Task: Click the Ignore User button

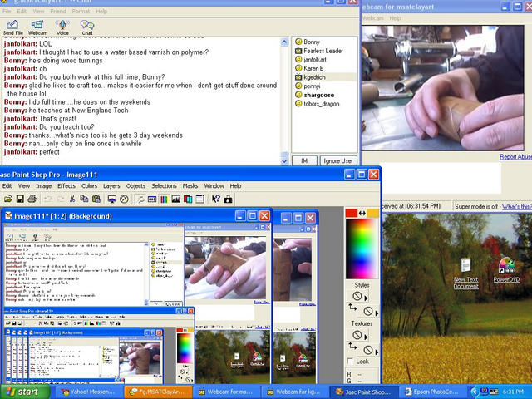Action: click(338, 160)
